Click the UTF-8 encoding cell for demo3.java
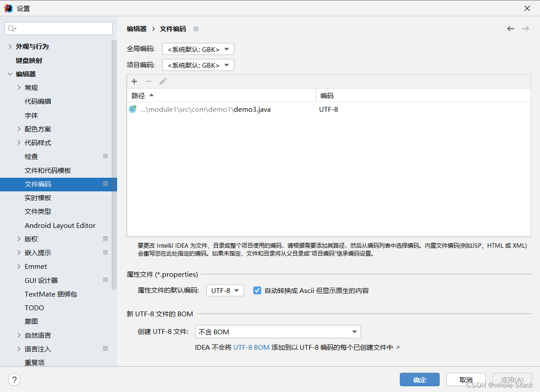 coord(329,109)
